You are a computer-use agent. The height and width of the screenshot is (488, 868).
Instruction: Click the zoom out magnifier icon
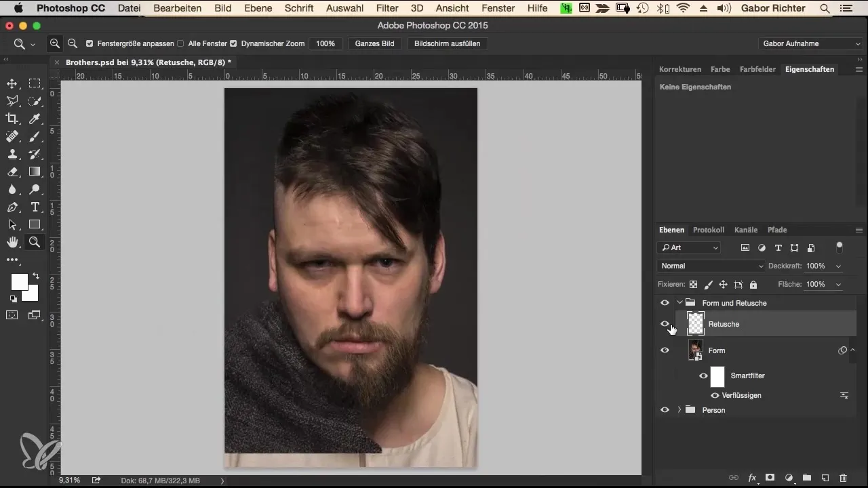click(73, 43)
